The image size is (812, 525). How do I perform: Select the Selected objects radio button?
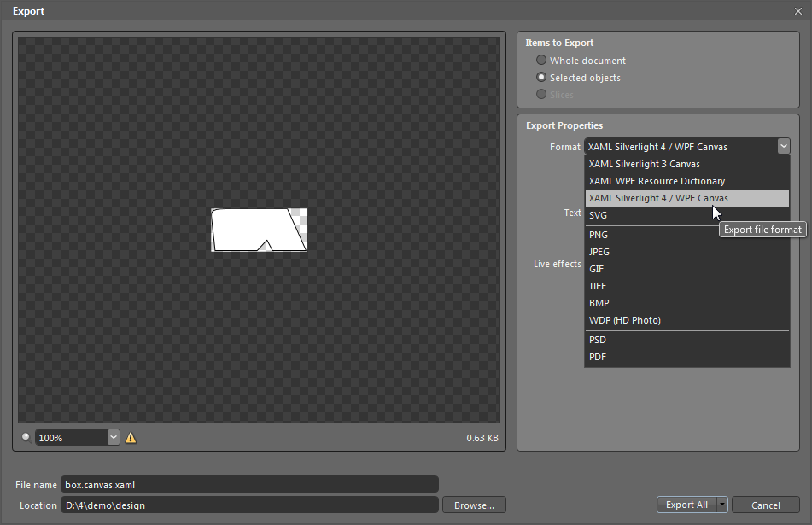(x=541, y=77)
